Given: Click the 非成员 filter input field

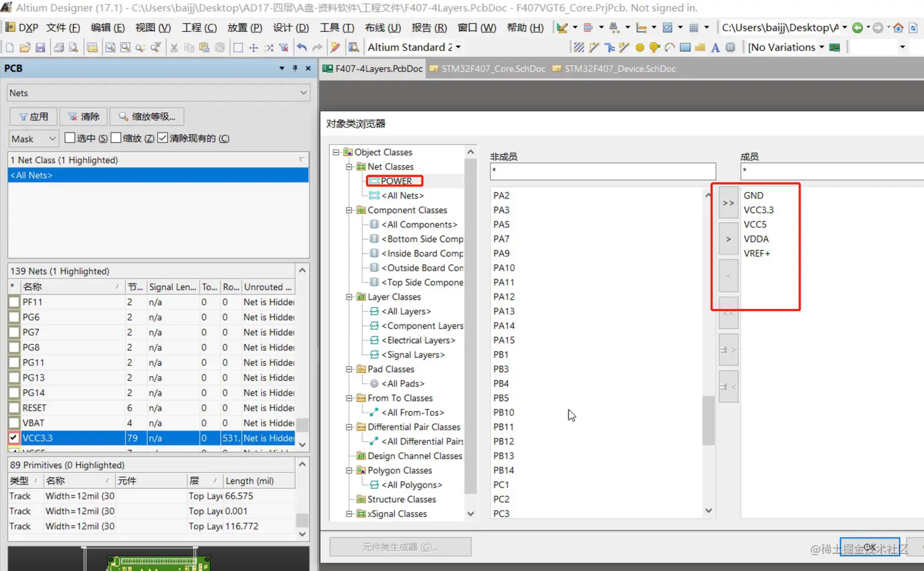Looking at the screenshot, I should click(603, 171).
